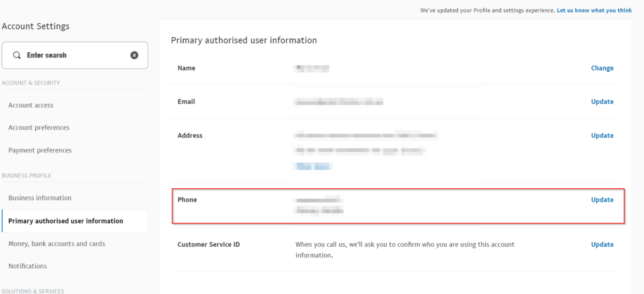Click the search magnifier icon
Viewport: 644px width, 294px height.
pyautogui.click(x=16, y=55)
